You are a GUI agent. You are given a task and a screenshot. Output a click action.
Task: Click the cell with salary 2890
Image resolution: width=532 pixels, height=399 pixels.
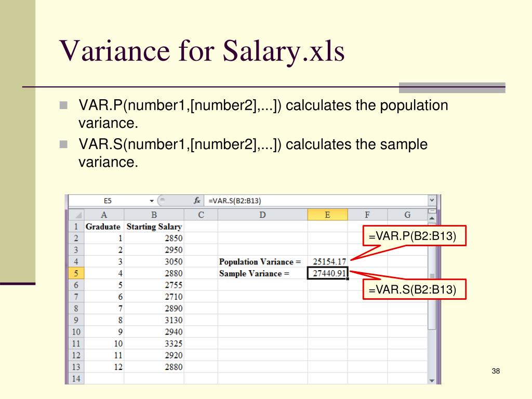154,309
